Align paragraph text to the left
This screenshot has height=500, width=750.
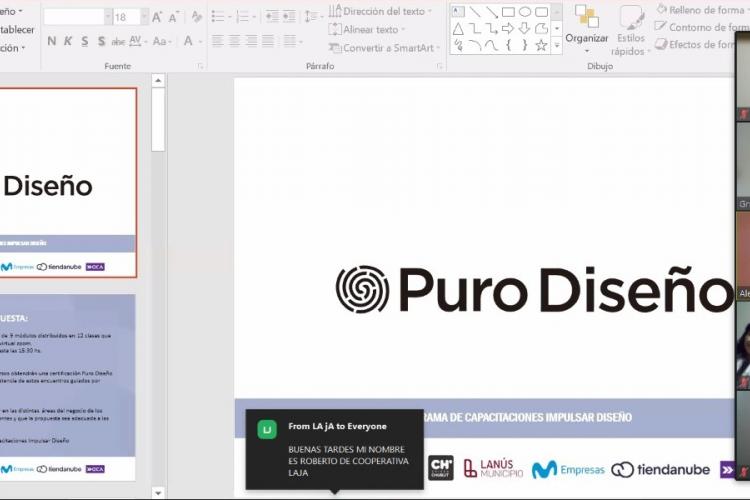218,42
